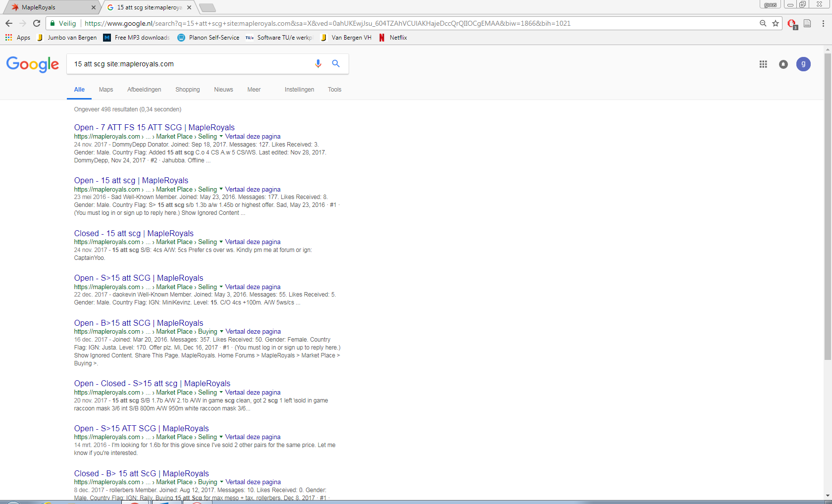Open search Tools options
The width and height of the screenshot is (832, 504).
(335, 90)
